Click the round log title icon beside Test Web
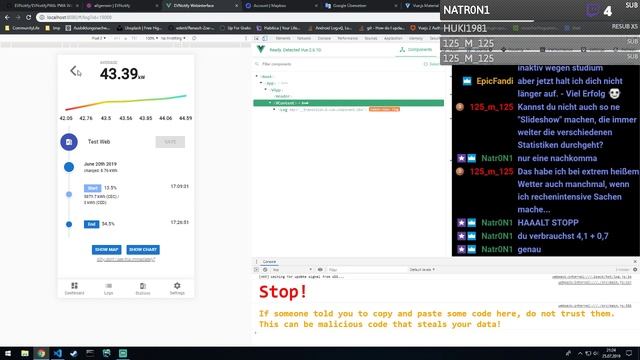 [69, 142]
